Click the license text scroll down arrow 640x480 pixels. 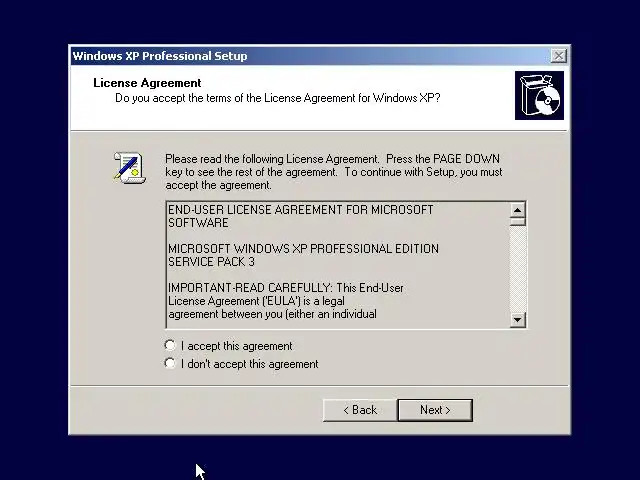coord(518,320)
